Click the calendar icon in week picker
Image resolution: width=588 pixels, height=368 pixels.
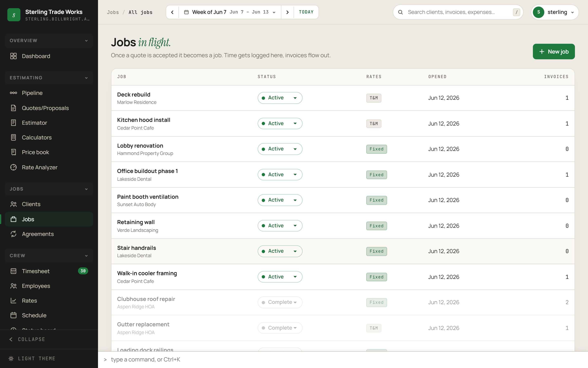186,12
